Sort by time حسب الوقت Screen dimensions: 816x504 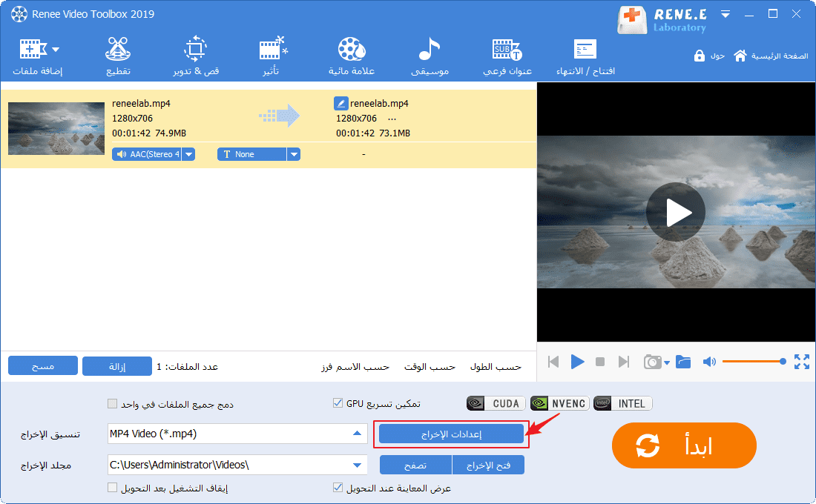[430, 367]
